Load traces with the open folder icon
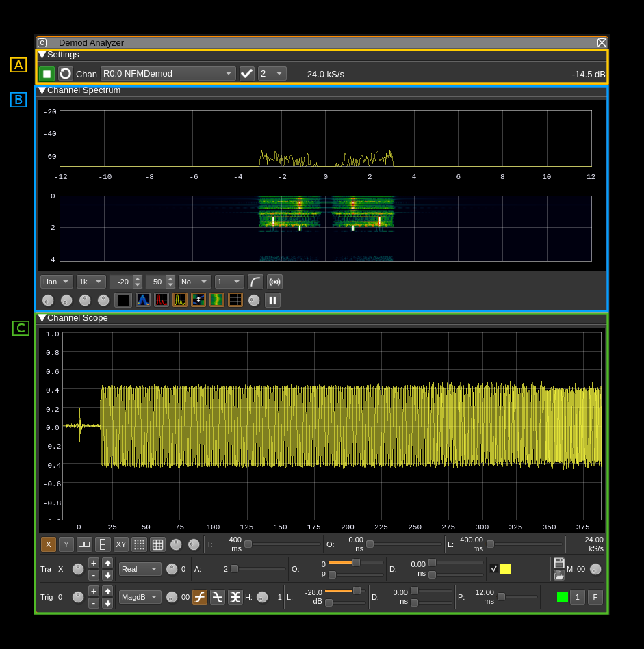Screen dimensions: 644x649 558,574
